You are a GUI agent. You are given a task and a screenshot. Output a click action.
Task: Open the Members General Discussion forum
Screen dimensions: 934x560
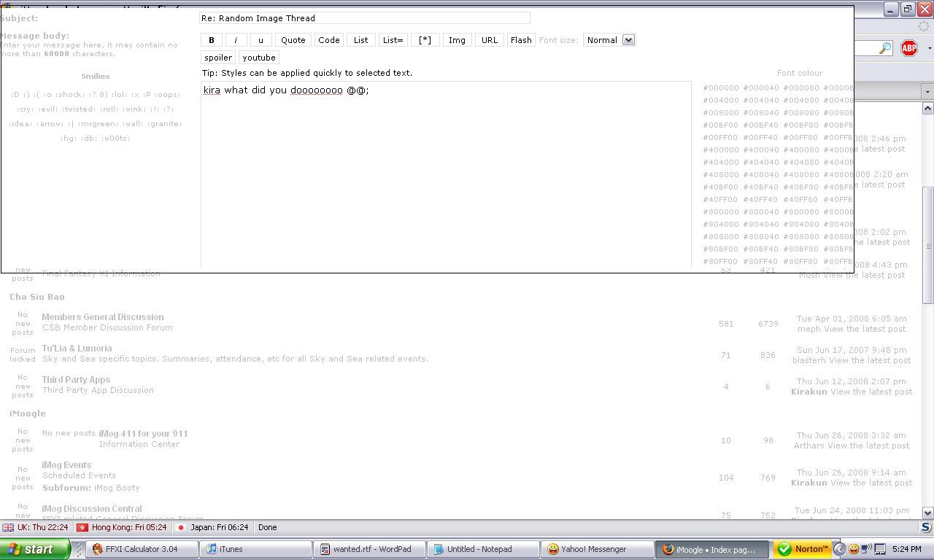103,317
